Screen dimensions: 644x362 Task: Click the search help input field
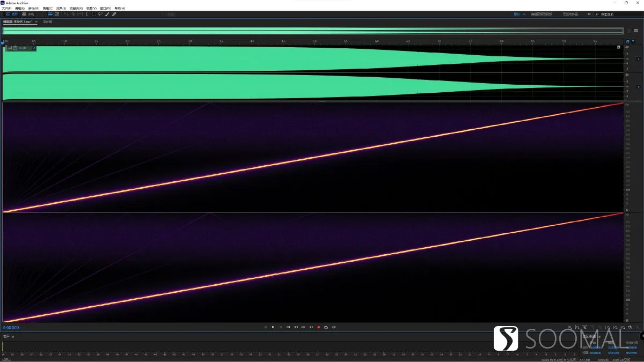[617, 14]
